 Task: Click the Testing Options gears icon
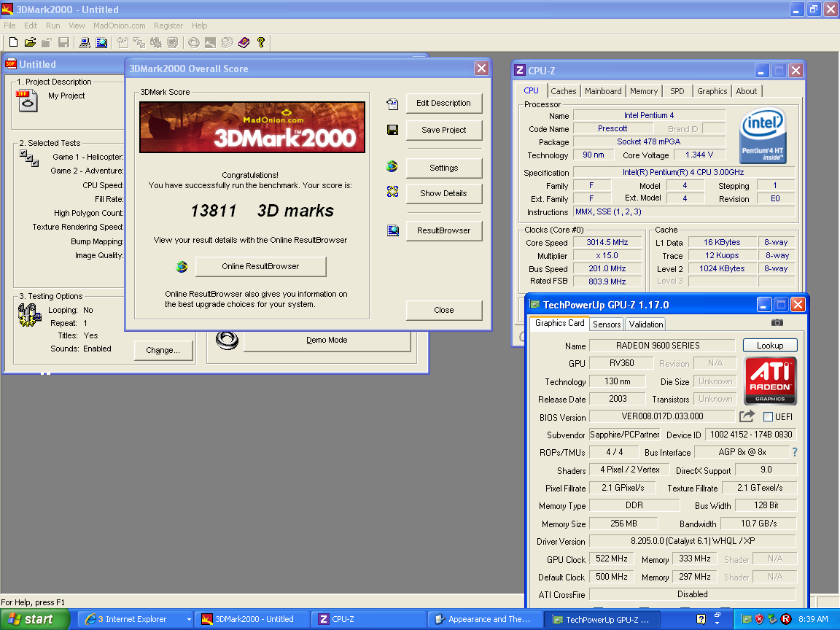click(x=29, y=315)
